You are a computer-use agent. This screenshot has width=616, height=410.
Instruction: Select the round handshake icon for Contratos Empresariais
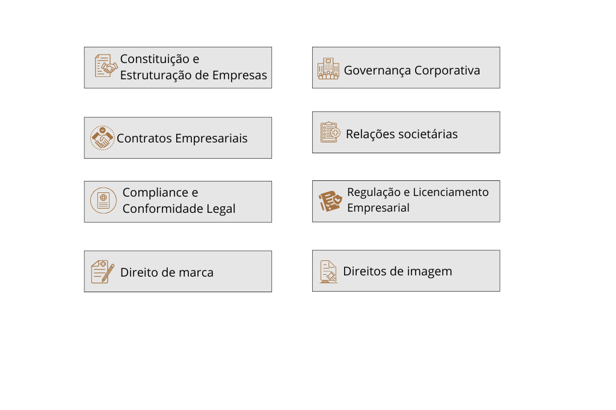point(102,138)
